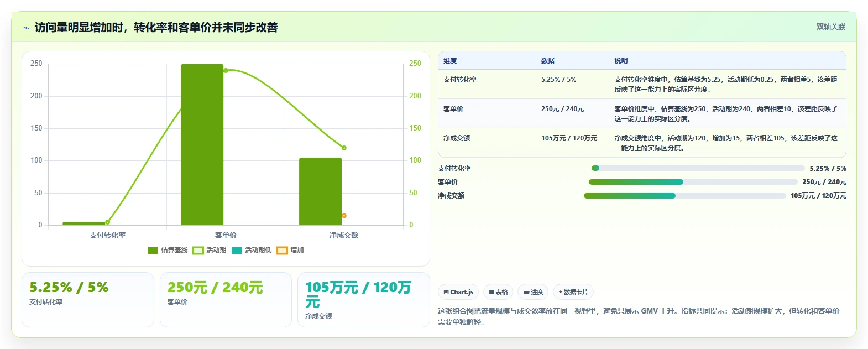
Task: Click the line point above the 客单价 bar
Action: tap(226, 70)
